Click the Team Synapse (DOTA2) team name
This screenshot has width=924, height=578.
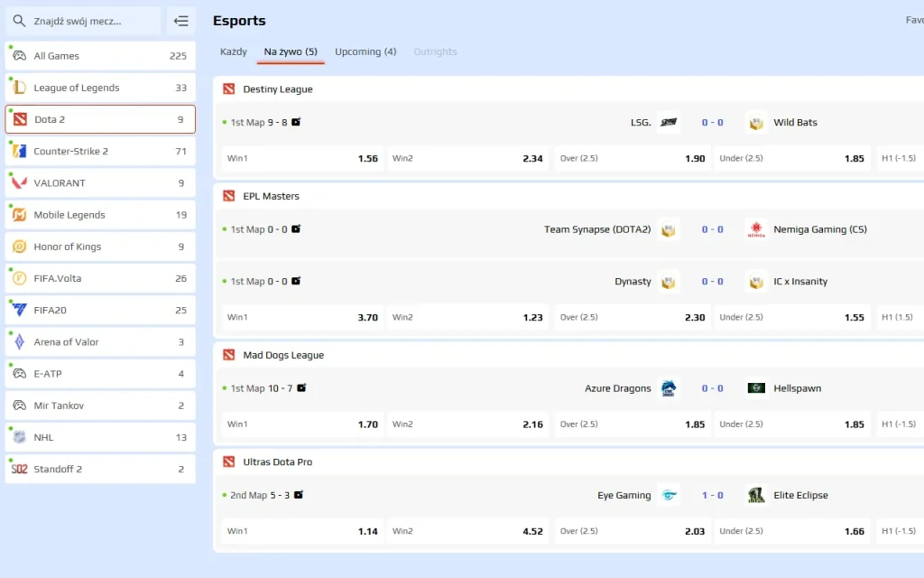[x=597, y=229]
